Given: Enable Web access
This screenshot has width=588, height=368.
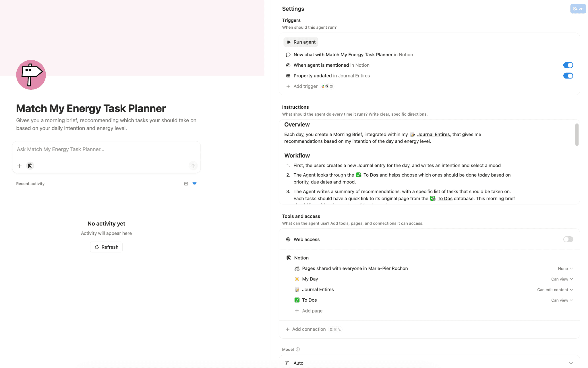Looking at the screenshot, I should pos(568,239).
